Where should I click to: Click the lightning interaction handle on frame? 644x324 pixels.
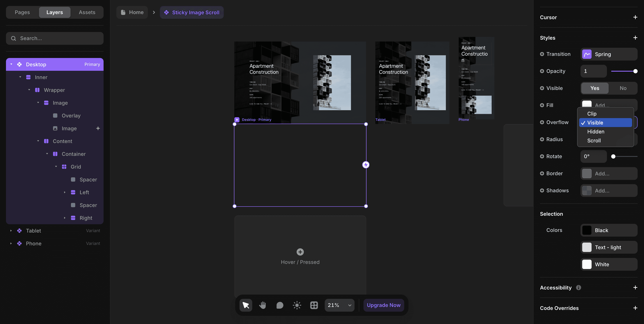(x=366, y=165)
